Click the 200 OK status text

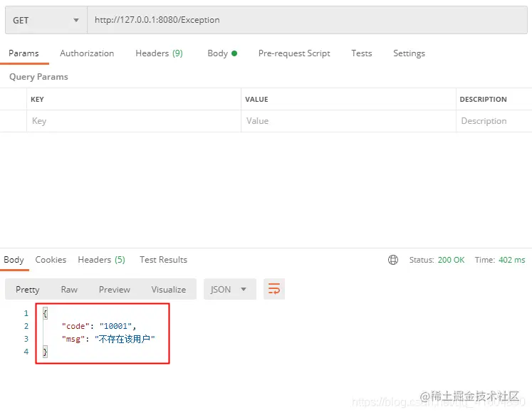pos(451,260)
